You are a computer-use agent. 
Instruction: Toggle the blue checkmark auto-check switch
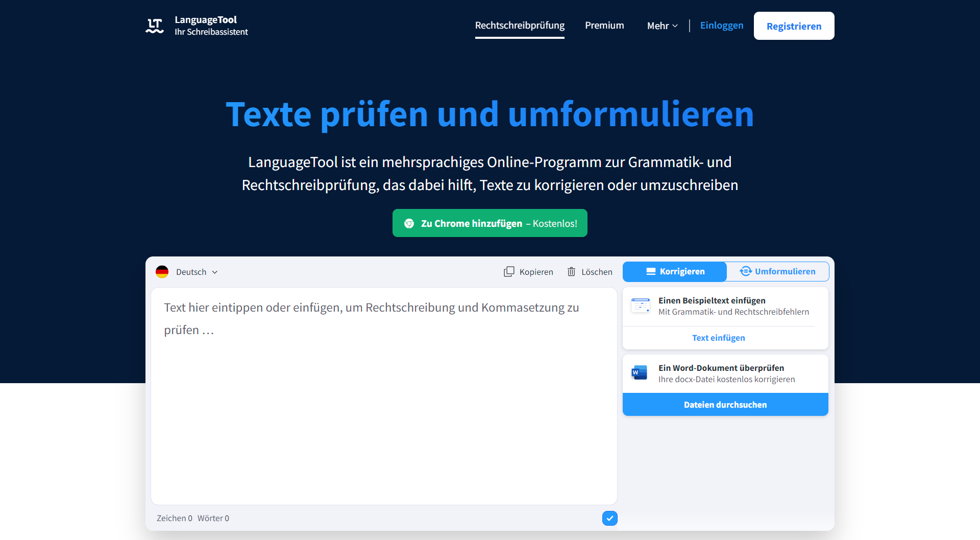[609, 518]
